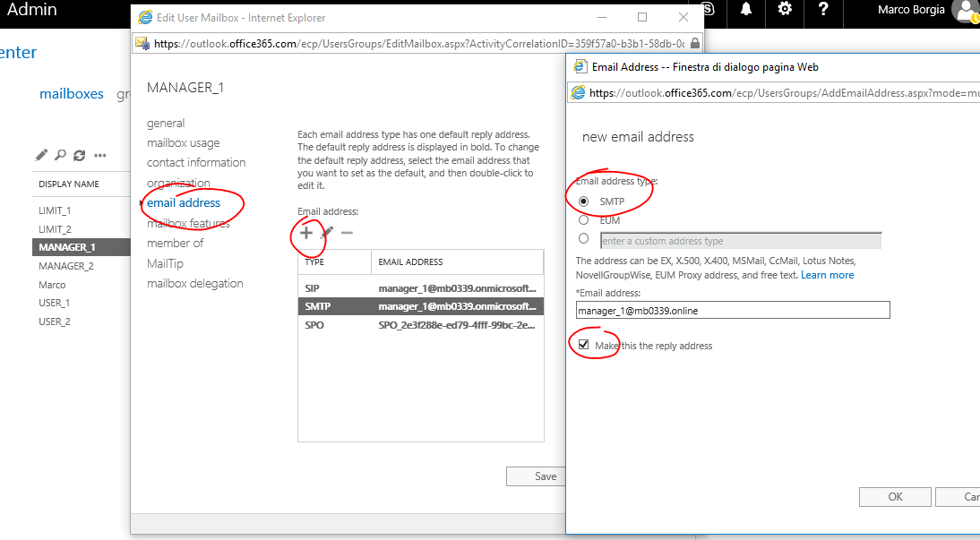Viewport: 980px width, 540px height.
Task: Open help question mark in Admin header
Action: pyautogui.click(x=823, y=9)
